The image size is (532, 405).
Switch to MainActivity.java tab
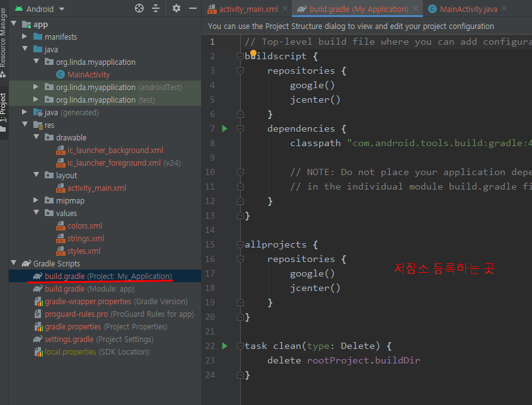click(468, 9)
